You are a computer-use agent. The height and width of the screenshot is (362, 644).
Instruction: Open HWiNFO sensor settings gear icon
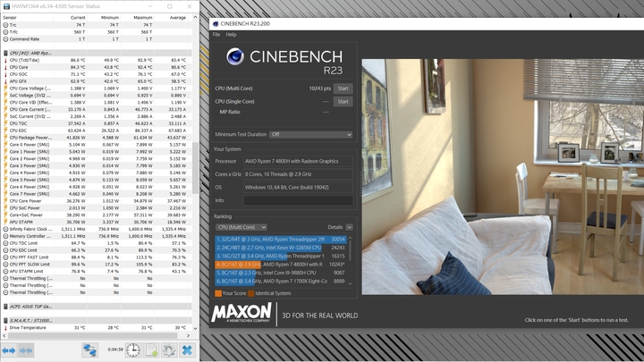point(169,350)
